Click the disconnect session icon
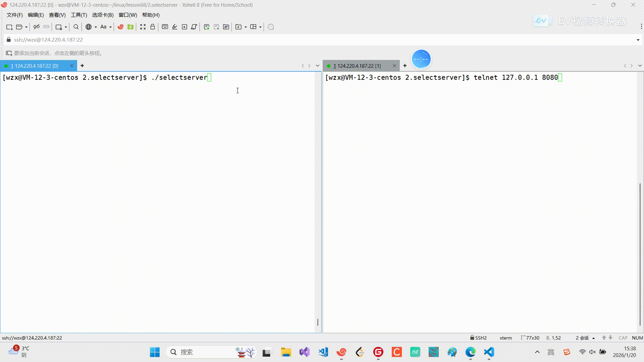This screenshot has width=644, height=362. (37, 27)
